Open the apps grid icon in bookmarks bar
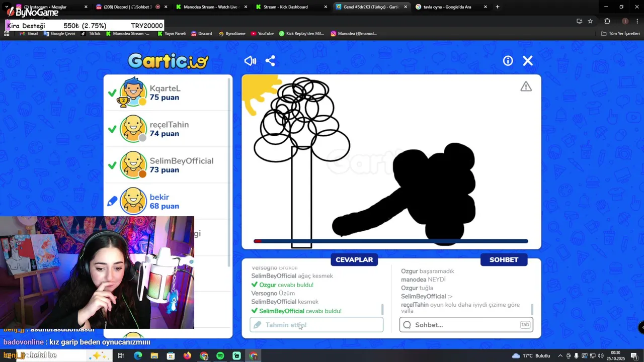Screen dimensions: 644x362 [x=7, y=34]
